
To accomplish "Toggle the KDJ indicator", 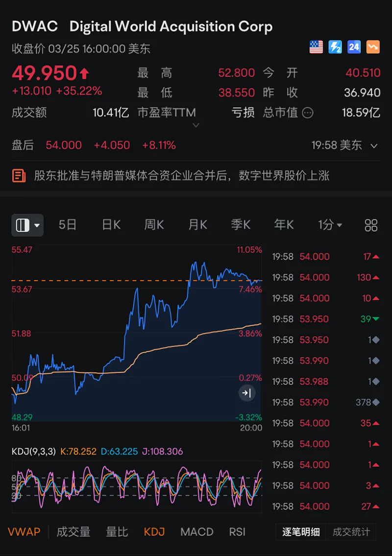I will 154,532.
